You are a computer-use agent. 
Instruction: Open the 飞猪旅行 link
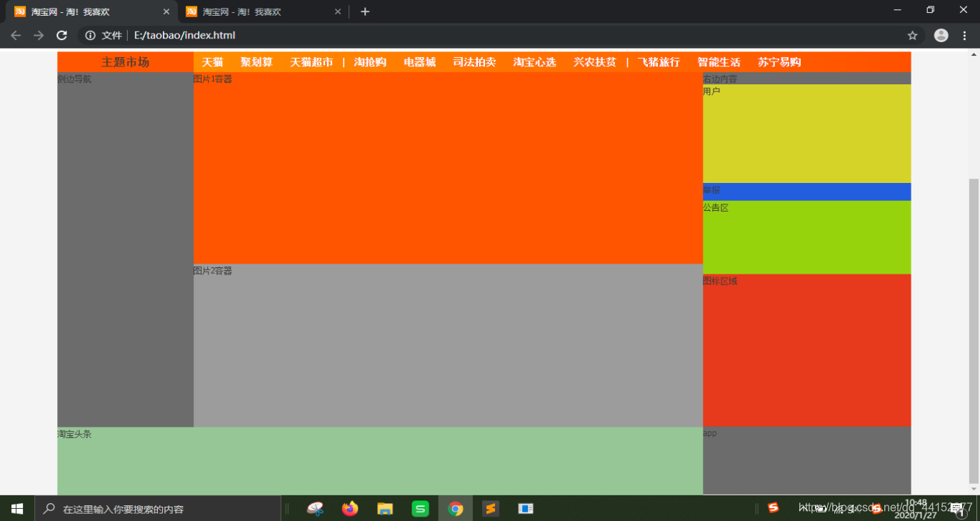(x=659, y=62)
